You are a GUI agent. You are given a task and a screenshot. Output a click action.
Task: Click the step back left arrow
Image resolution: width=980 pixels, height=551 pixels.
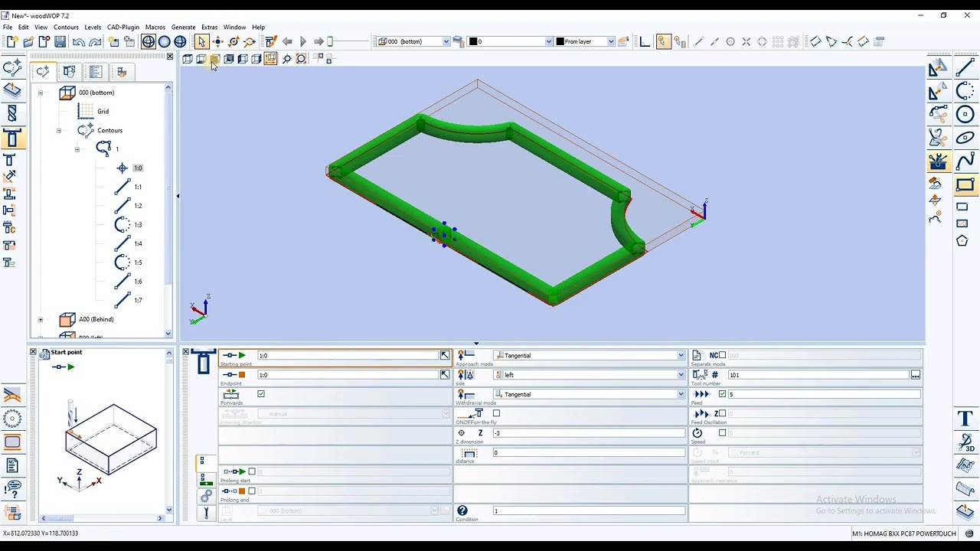coord(287,41)
